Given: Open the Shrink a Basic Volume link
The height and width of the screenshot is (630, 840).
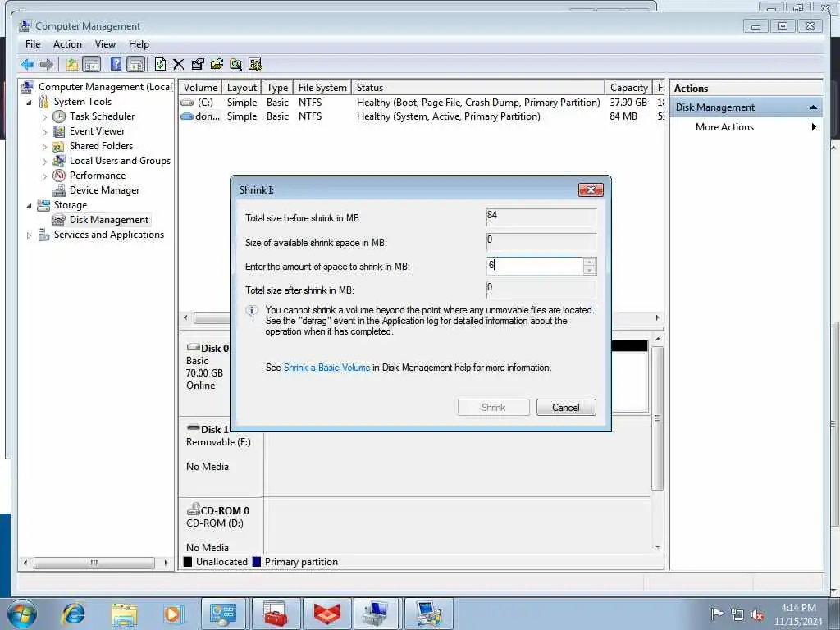Looking at the screenshot, I should point(326,367).
